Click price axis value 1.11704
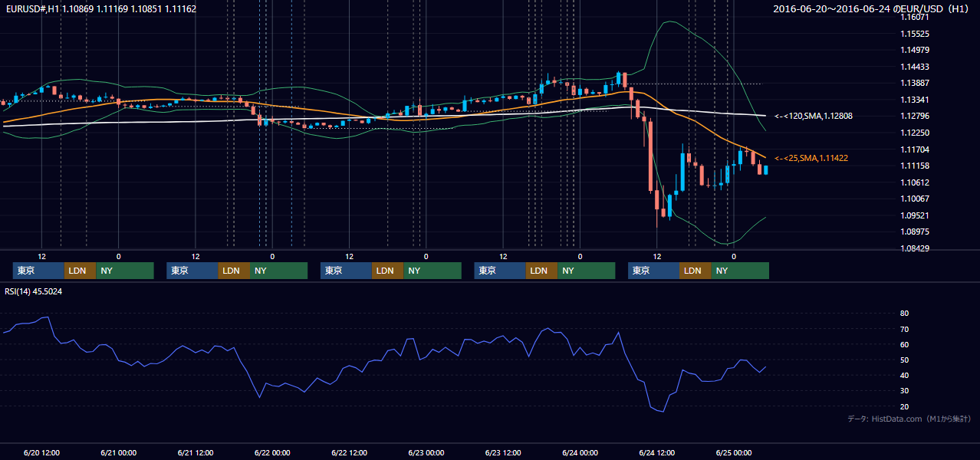Screen dimensions: 980x460 tap(914, 149)
